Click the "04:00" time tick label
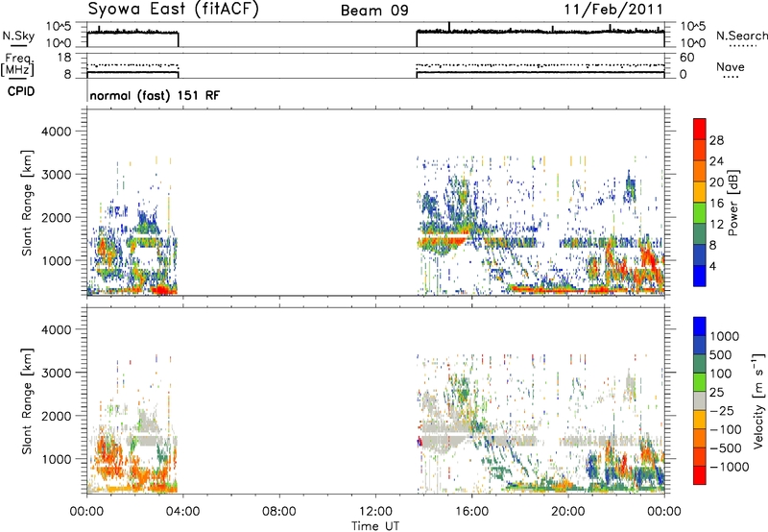Image resolution: width=768 pixels, height=532 pixels. pos(182,512)
